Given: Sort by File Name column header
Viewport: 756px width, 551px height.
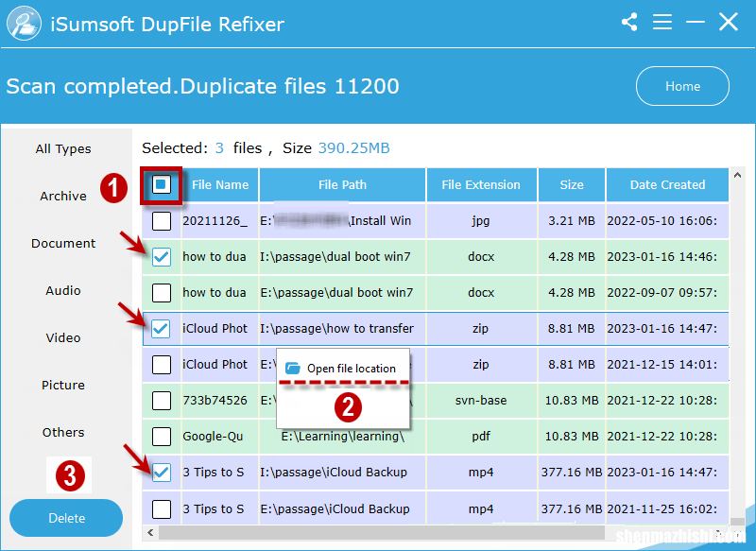Looking at the screenshot, I should point(220,184).
